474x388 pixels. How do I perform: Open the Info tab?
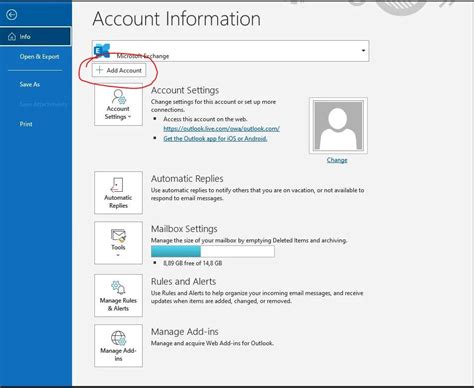35,36
